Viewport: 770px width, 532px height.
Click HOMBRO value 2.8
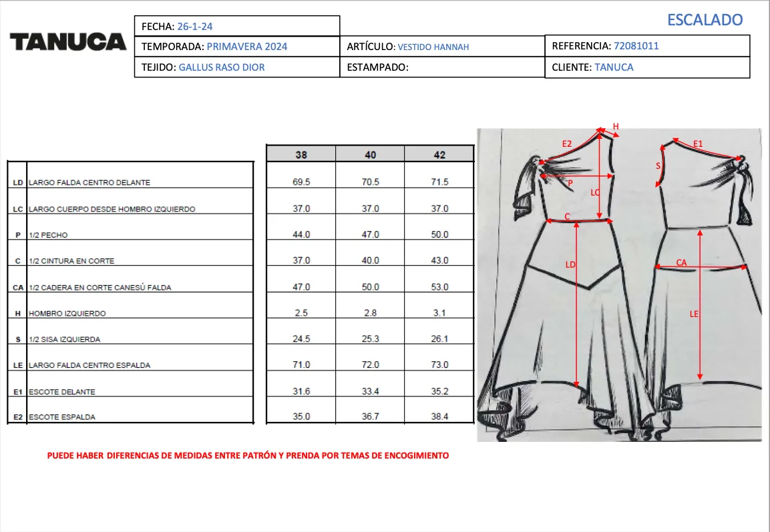(x=370, y=313)
